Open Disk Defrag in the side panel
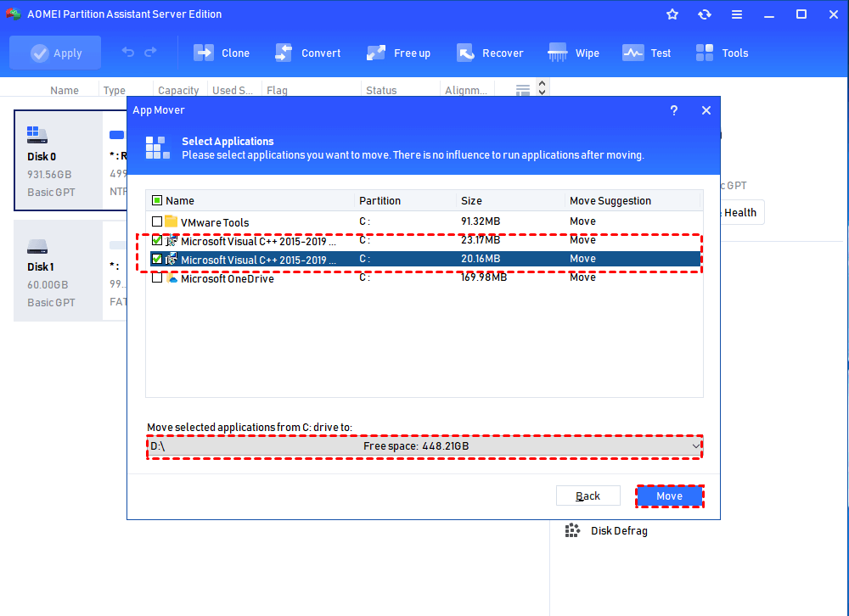849x616 pixels. pos(606,531)
